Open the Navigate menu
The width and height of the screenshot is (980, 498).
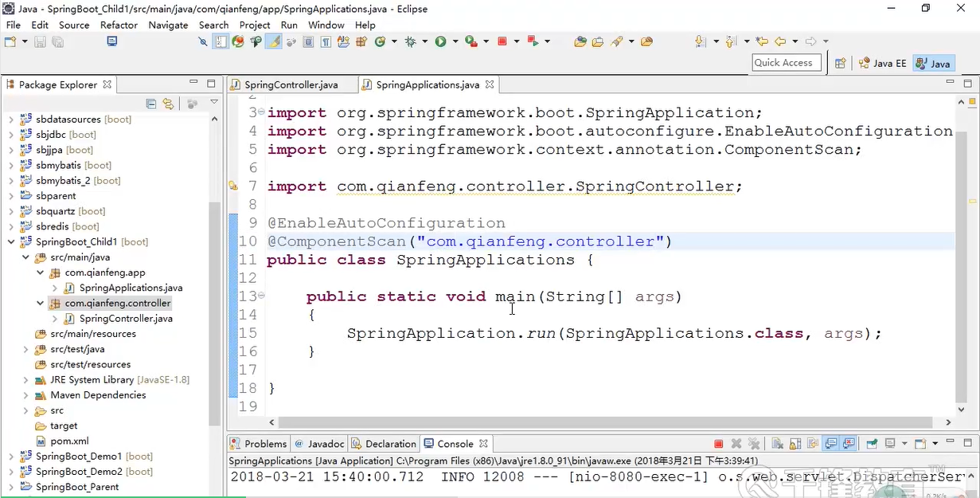pos(168,25)
